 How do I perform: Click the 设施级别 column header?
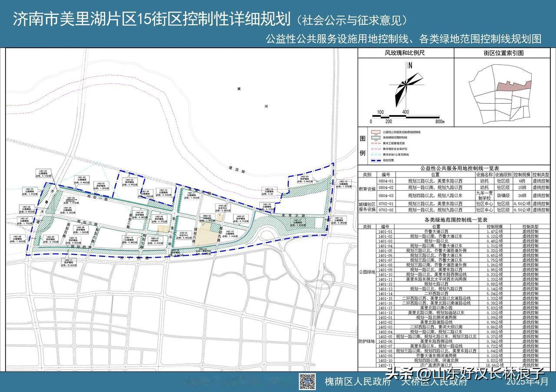[x=503, y=174]
